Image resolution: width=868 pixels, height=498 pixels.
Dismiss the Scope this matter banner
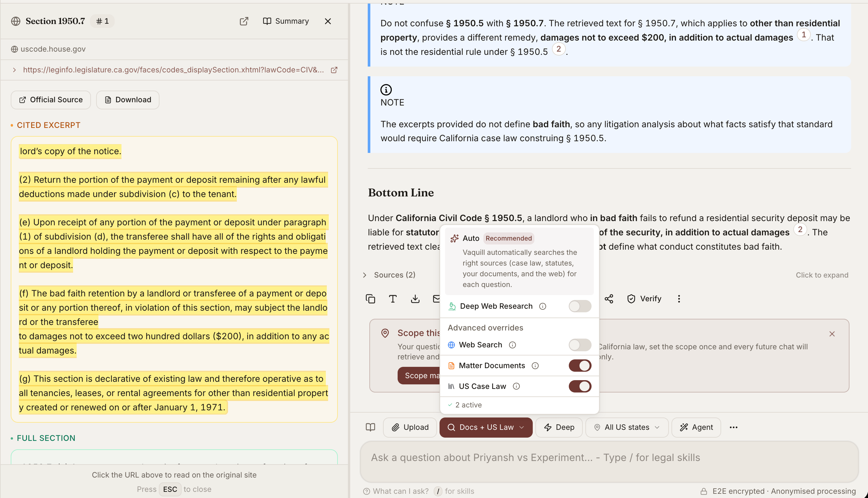(x=832, y=334)
